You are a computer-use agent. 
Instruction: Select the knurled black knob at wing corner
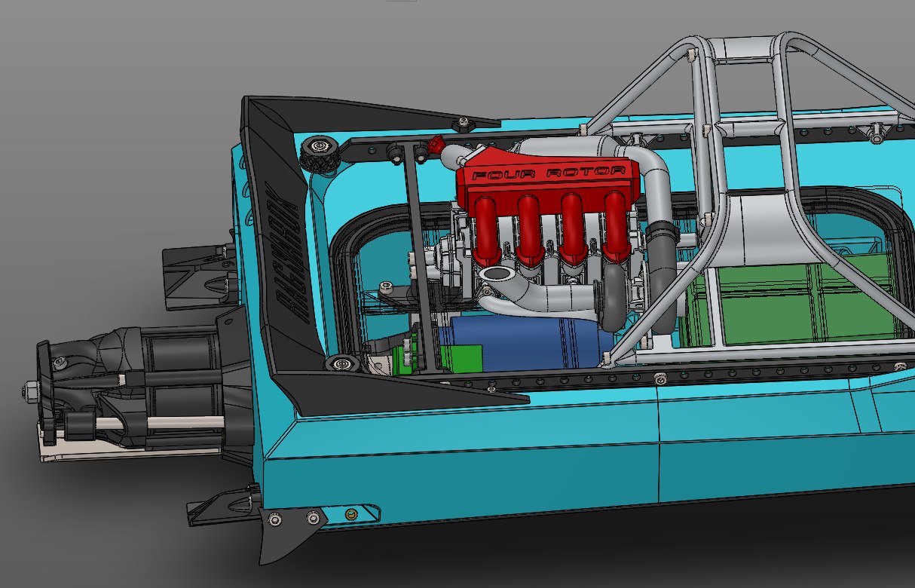click(318, 153)
